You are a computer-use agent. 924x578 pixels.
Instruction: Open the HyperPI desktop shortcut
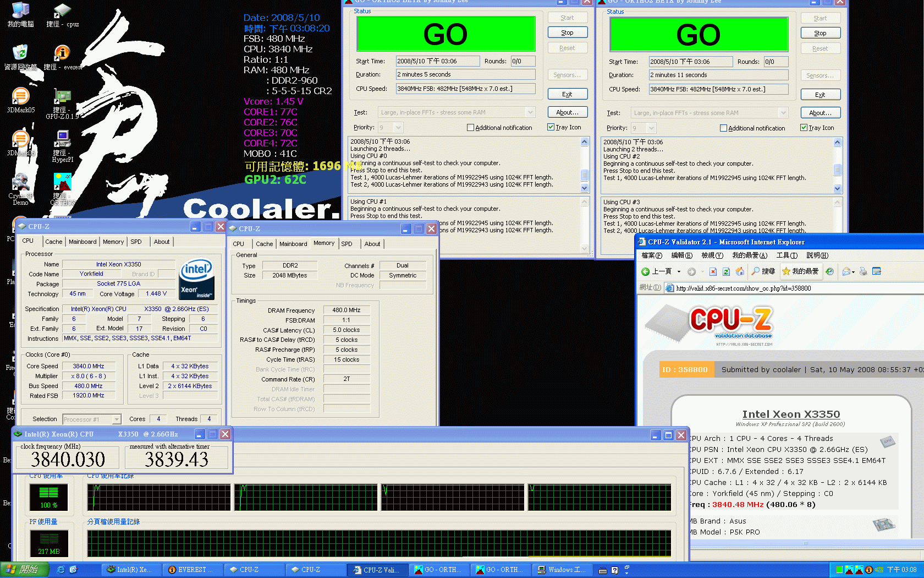(62, 146)
